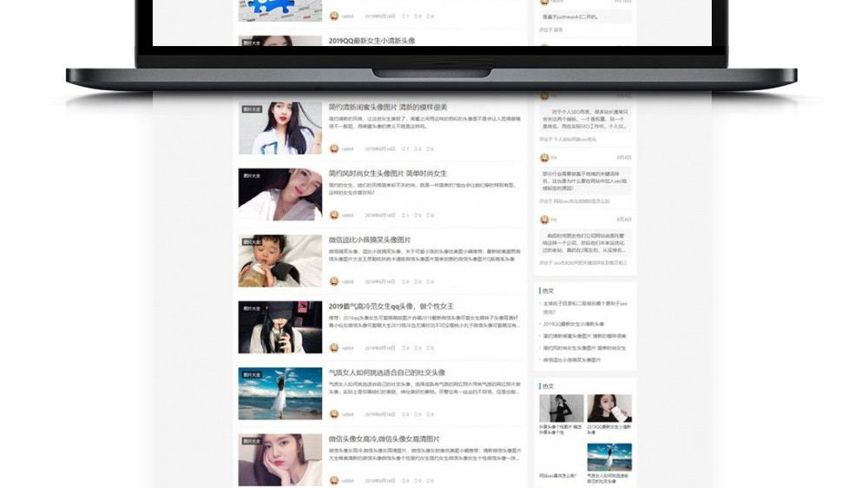The image size is (868, 488).
Task: Click author avatar under 简约风时尚女生头像图片 article
Action: click(x=334, y=215)
